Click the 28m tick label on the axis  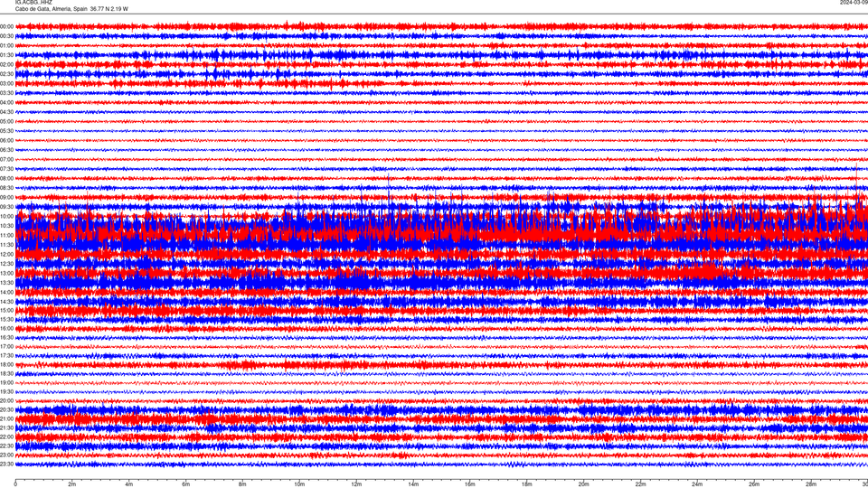811,484
